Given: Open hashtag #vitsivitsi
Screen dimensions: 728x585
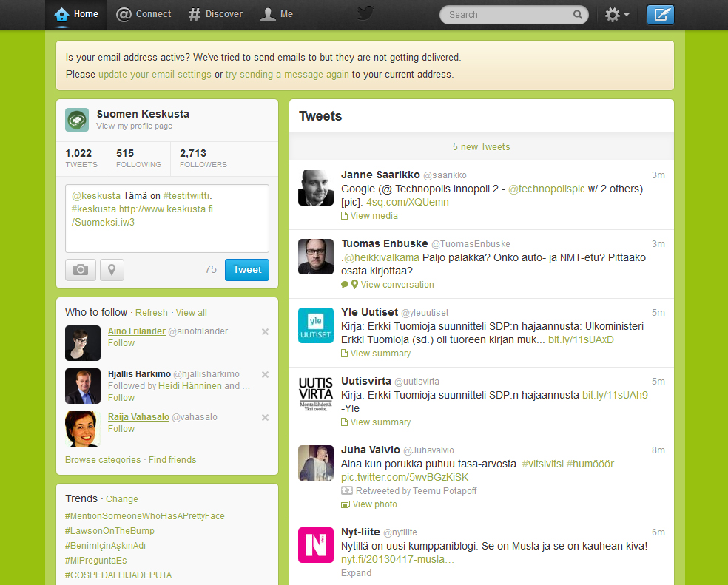Looking at the screenshot, I should click(543, 464).
